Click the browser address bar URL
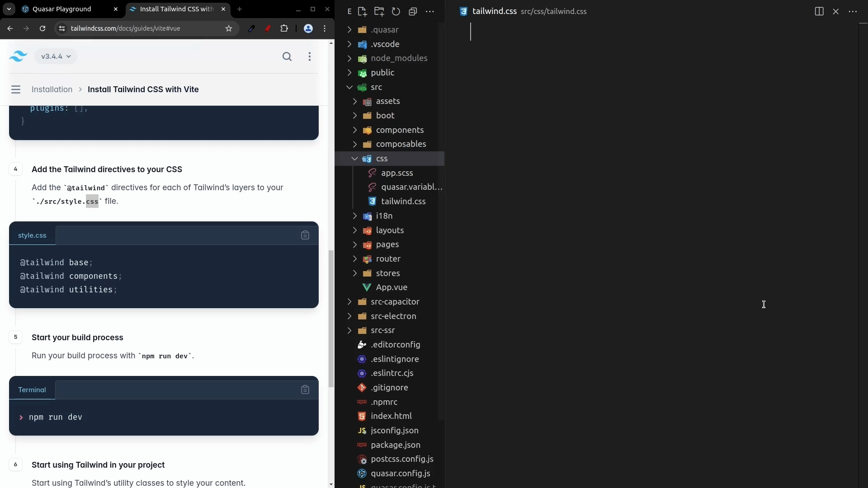Viewport: 868px width, 488px height. (126, 28)
